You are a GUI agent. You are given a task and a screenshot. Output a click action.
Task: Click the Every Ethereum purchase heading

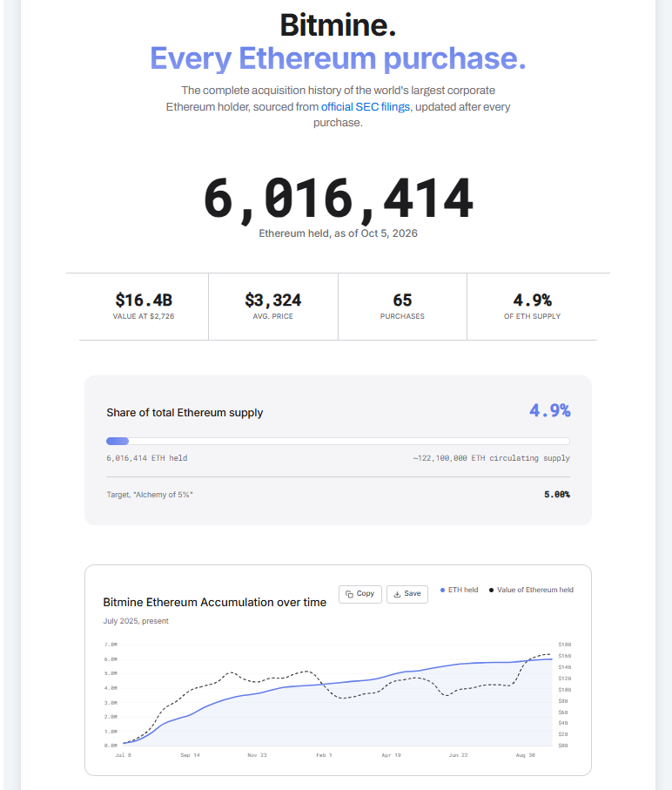coord(338,58)
